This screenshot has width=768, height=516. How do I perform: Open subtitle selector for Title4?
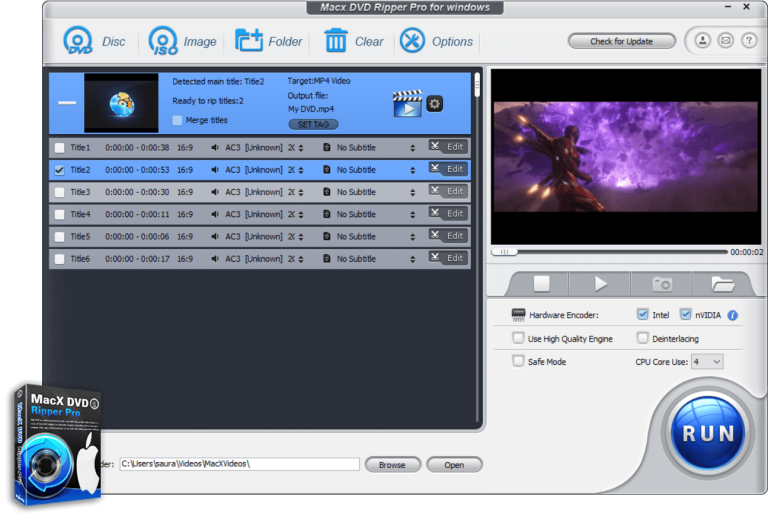[x=412, y=214]
